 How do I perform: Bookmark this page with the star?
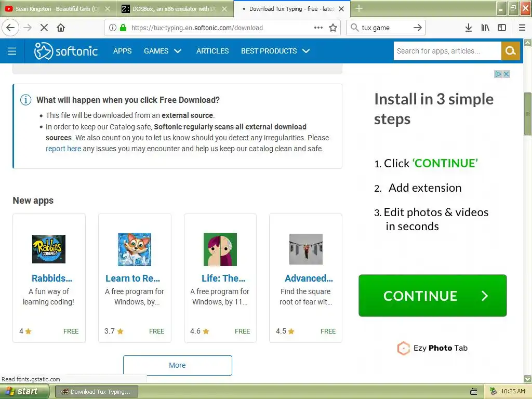pyautogui.click(x=333, y=28)
